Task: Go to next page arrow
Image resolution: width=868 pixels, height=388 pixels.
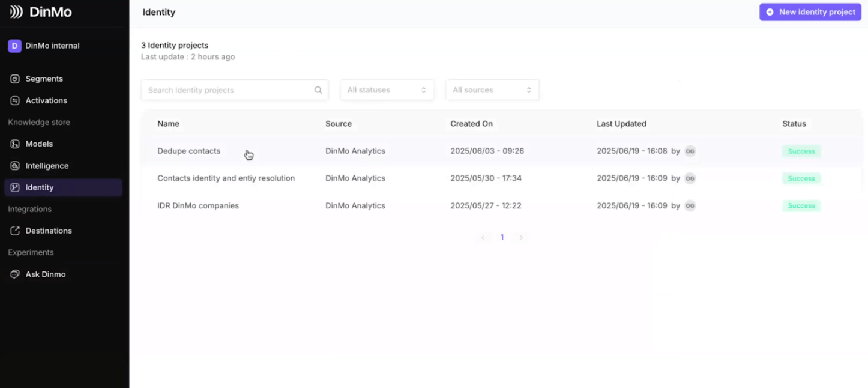Action: (x=521, y=237)
